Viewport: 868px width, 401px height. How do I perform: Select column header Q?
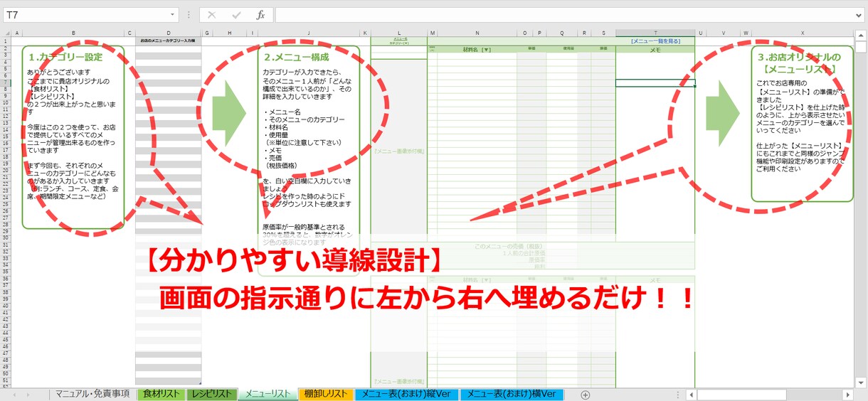pos(561,33)
